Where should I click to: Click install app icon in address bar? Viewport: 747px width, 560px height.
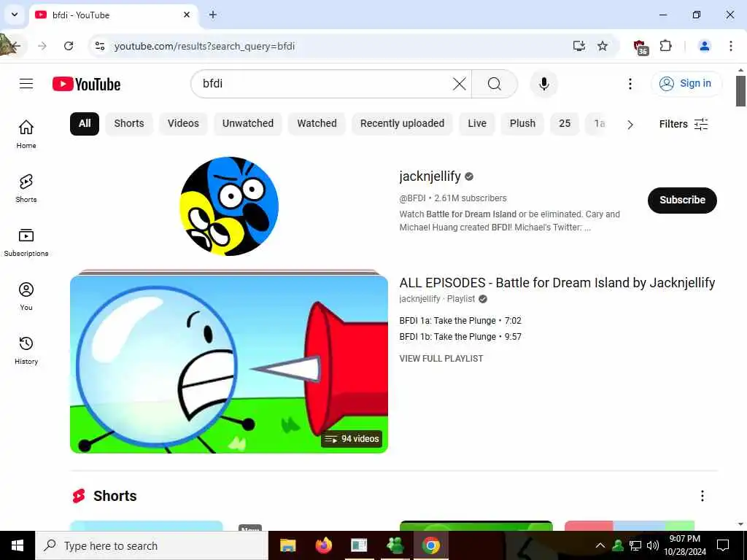click(578, 46)
